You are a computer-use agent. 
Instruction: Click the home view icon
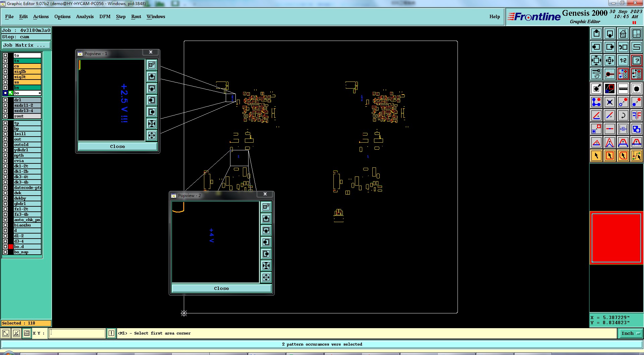pos(623,34)
